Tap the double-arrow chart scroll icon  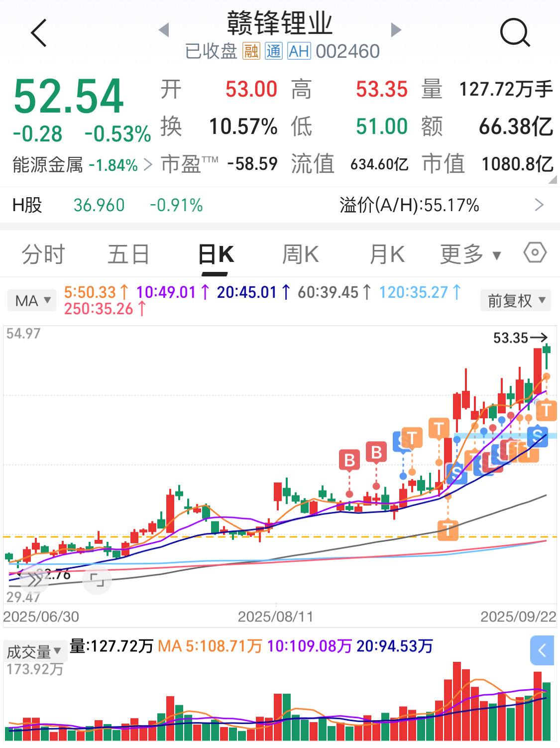pos(35,580)
